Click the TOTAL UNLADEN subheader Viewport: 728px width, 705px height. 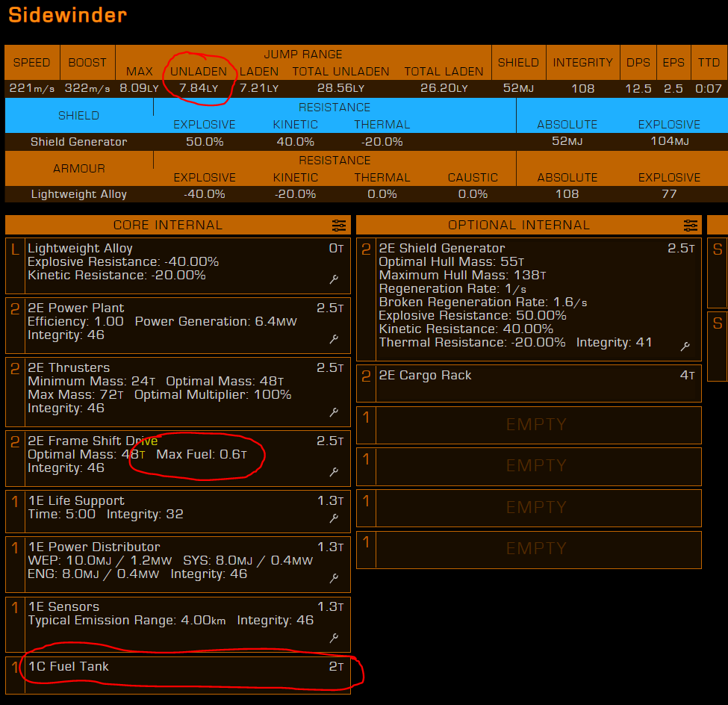[x=340, y=72]
